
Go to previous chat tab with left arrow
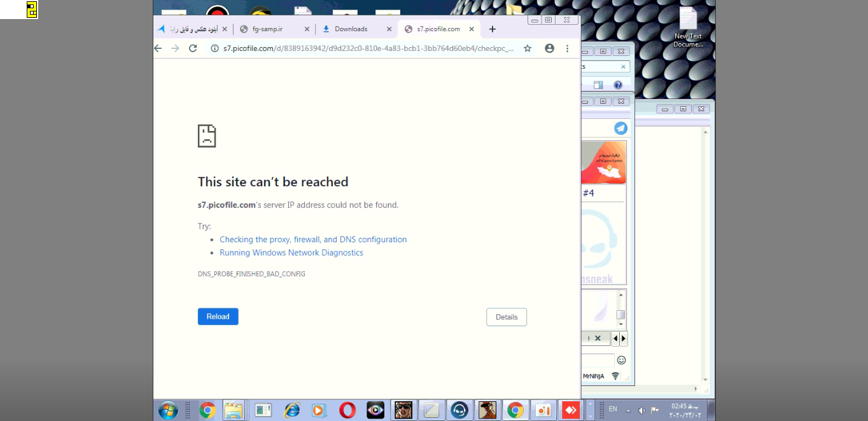click(615, 338)
